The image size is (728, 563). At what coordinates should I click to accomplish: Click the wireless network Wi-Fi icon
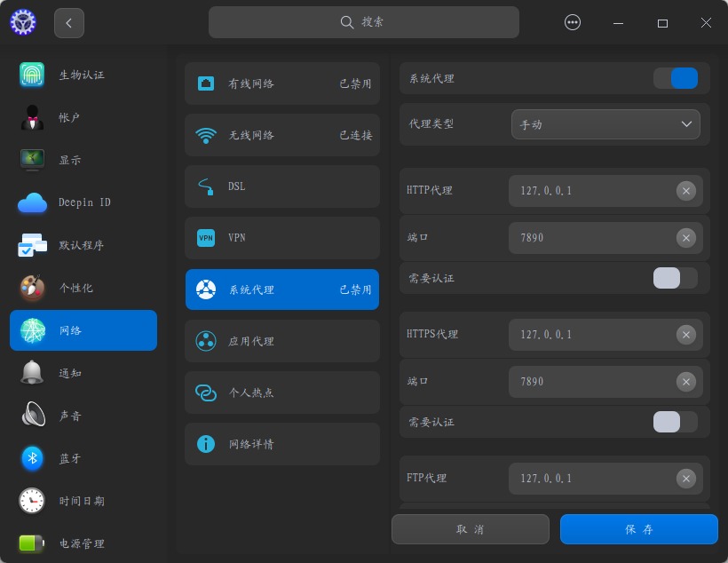[206, 136]
